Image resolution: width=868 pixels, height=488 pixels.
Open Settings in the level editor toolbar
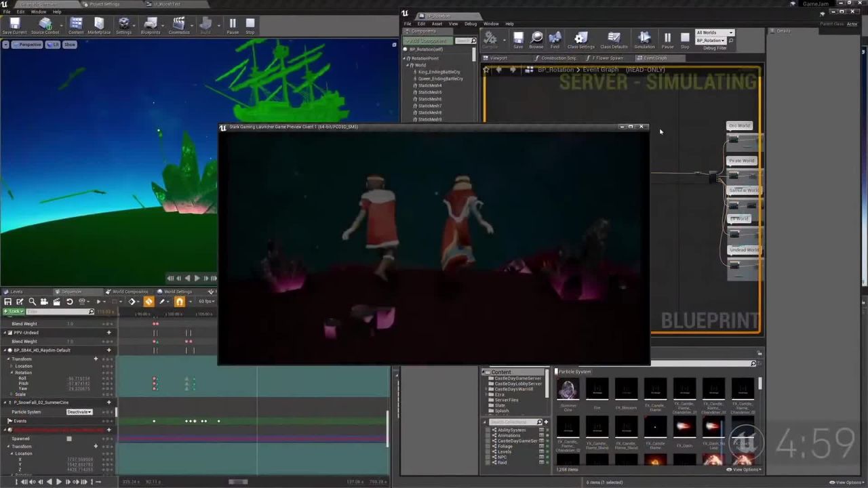[123, 26]
